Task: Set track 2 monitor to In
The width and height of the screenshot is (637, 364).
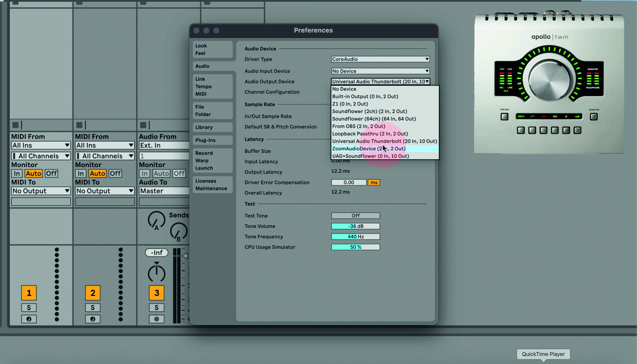Action: tap(81, 174)
